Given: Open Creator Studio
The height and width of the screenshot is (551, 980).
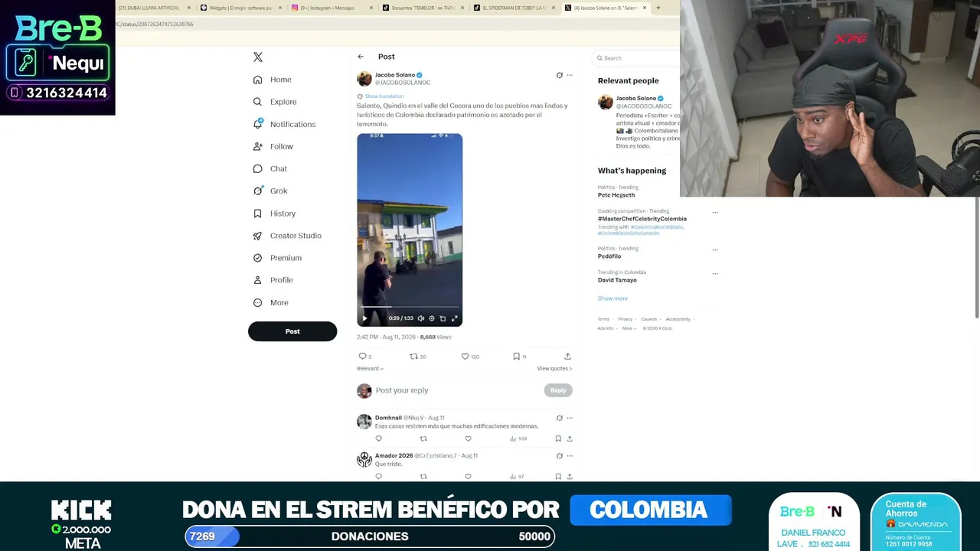Looking at the screenshot, I should coord(287,236).
